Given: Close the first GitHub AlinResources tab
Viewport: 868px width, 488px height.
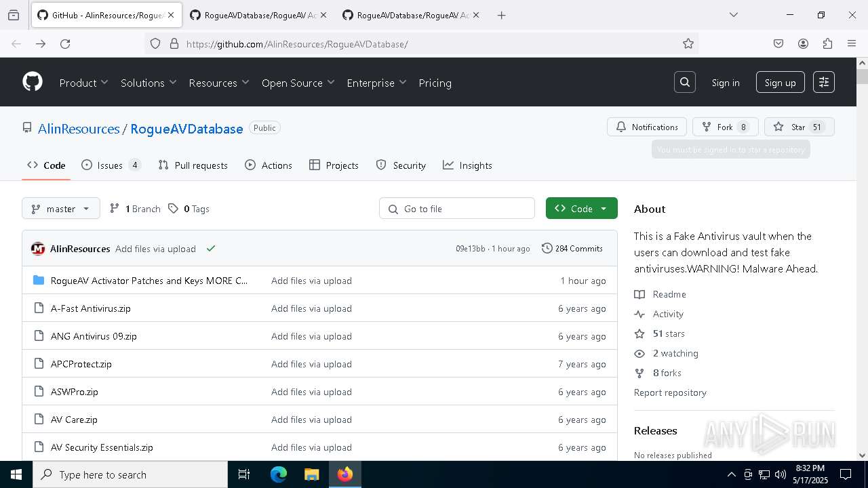Looking at the screenshot, I should pos(171,15).
